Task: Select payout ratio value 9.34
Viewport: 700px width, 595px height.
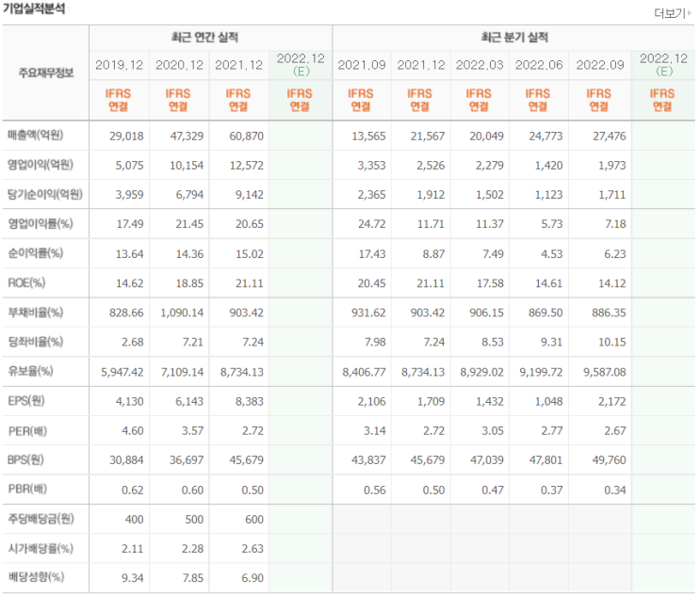Action: point(133,578)
